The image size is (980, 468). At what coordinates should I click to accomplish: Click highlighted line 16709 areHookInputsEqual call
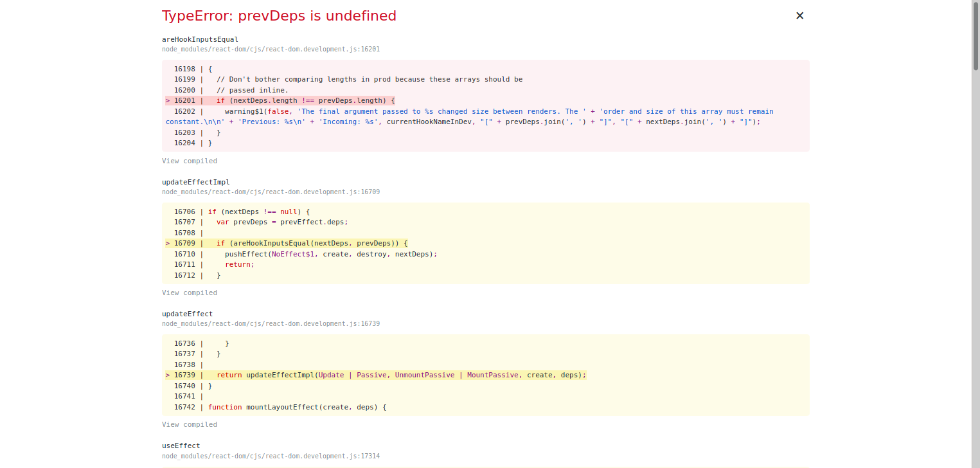(287, 243)
